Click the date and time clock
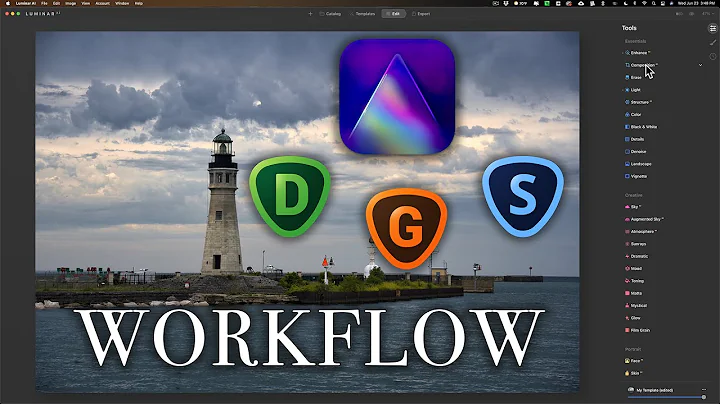This screenshot has width=720, height=404. click(696, 3)
